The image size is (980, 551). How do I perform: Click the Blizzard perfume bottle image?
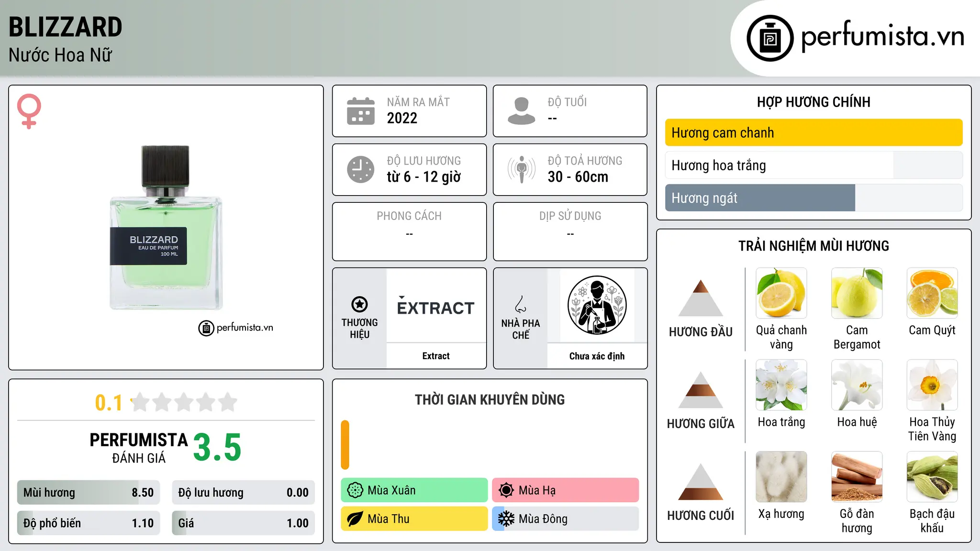166,228
